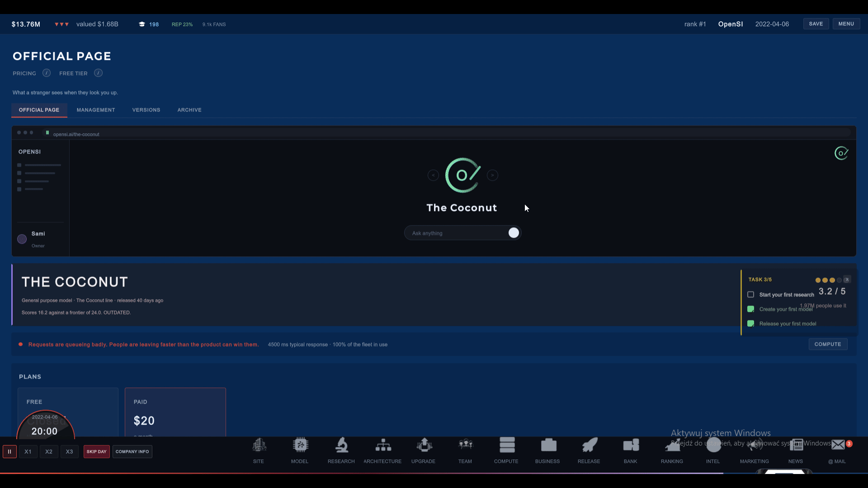Click the $13.76M cash balance
Viewport: 868px width, 488px height.
tap(26, 24)
